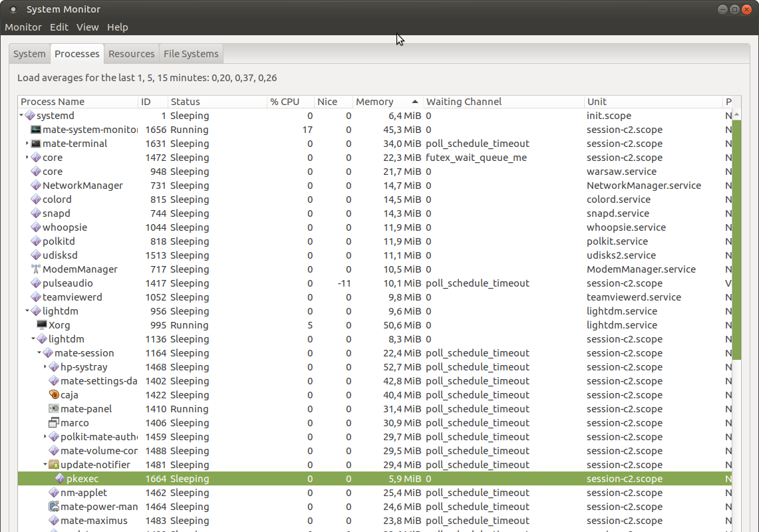Switch to the System tab
The height and width of the screenshot is (532, 759).
29,54
